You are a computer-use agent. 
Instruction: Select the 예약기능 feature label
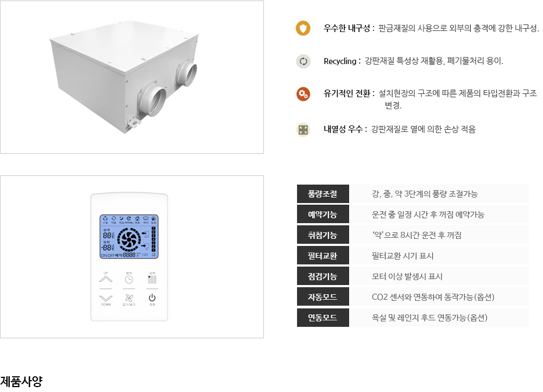(x=323, y=214)
